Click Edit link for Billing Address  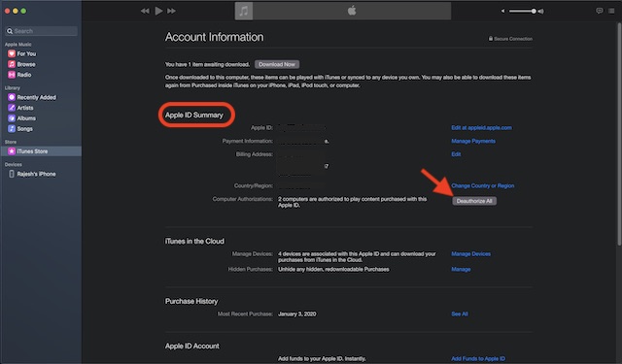[x=456, y=154]
